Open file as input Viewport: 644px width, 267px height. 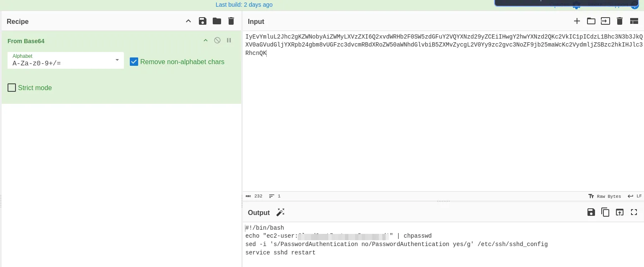pos(605,21)
